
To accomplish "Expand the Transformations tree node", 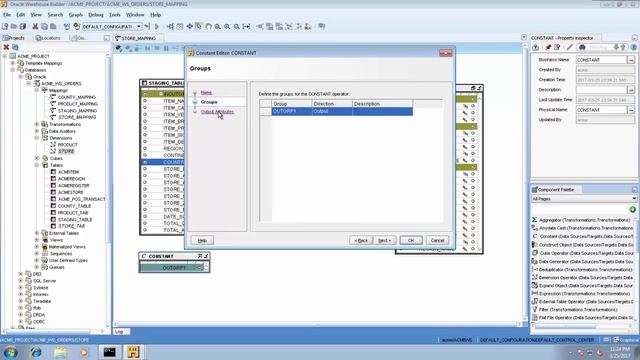I will pyautogui.click(x=37, y=124).
